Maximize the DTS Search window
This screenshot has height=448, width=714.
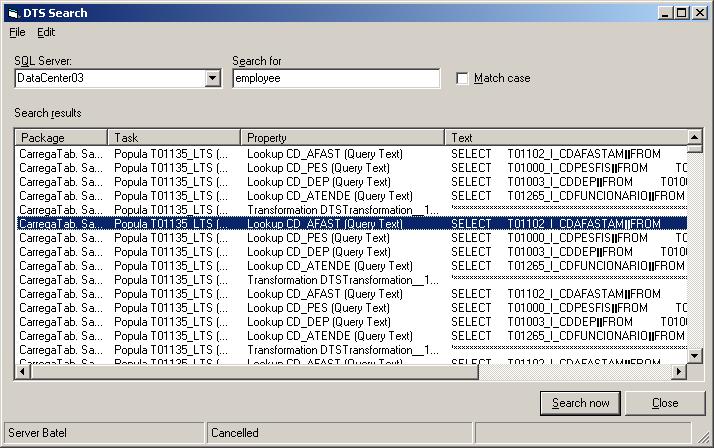point(681,13)
